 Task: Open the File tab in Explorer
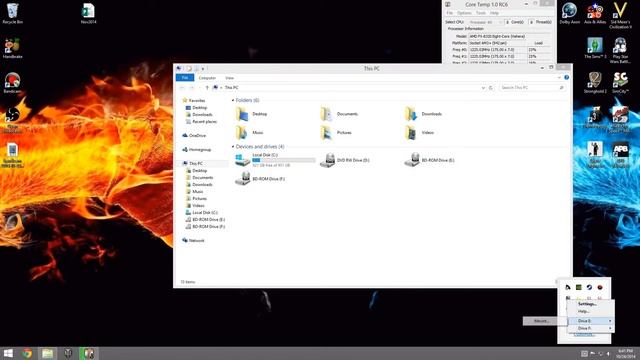[x=185, y=78]
